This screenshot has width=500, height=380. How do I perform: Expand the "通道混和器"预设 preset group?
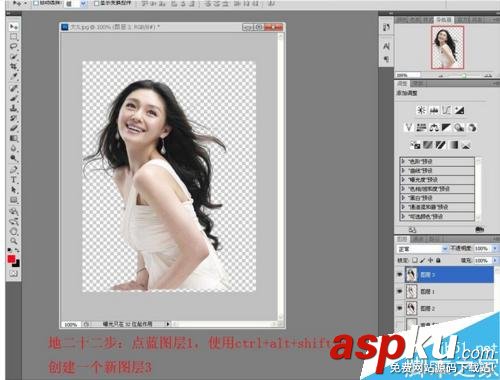coord(403,207)
